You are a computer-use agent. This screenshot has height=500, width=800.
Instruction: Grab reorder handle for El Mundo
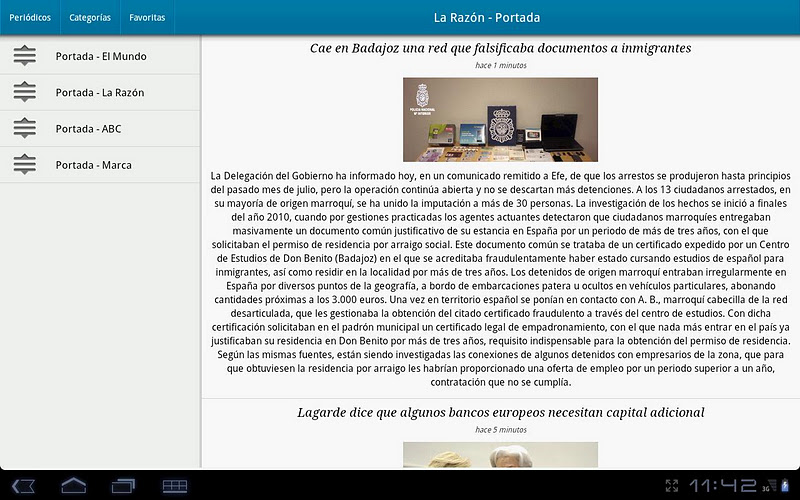24,56
